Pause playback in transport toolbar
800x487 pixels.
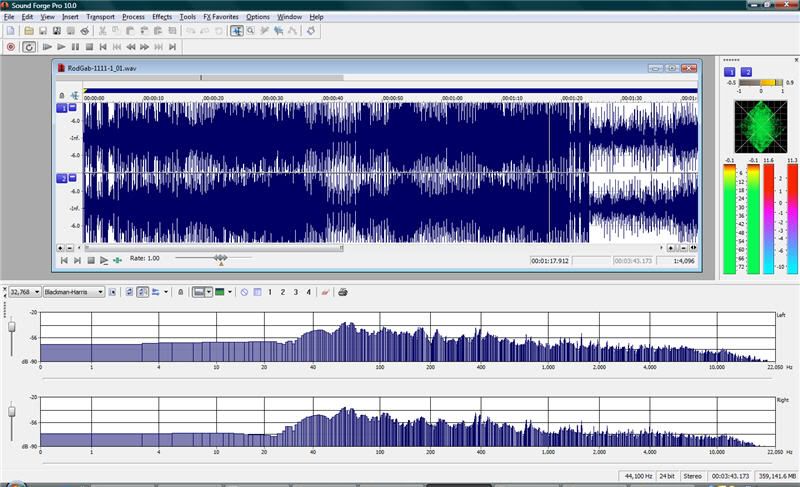[76, 47]
